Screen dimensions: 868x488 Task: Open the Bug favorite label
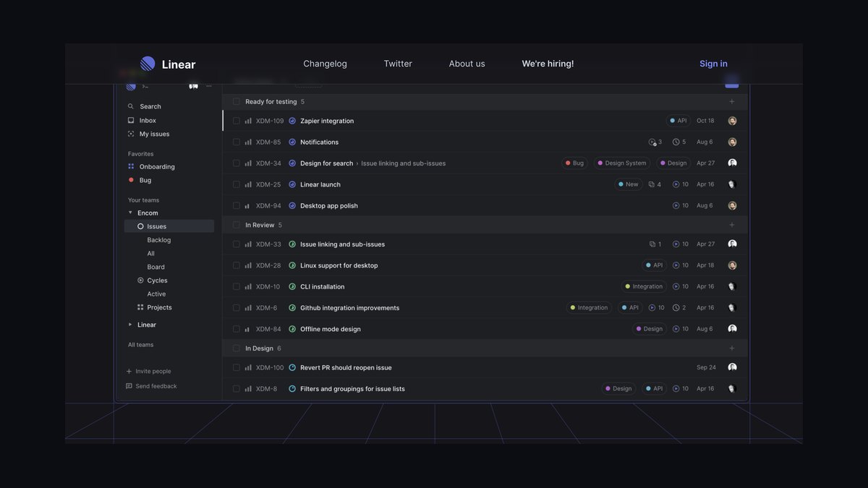click(140, 180)
